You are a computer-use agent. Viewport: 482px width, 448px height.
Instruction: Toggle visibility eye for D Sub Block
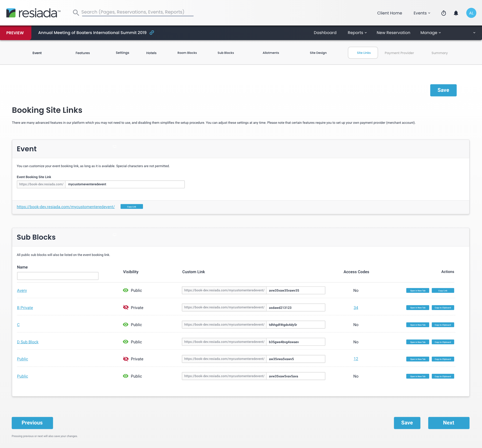(x=126, y=341)
